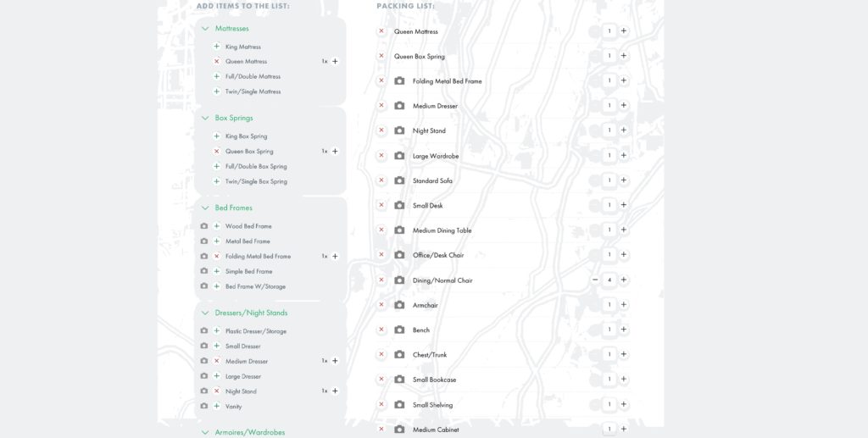The image size is (868, 438).
Task: Add Large Dresser using plus icon
Action: 217,376
